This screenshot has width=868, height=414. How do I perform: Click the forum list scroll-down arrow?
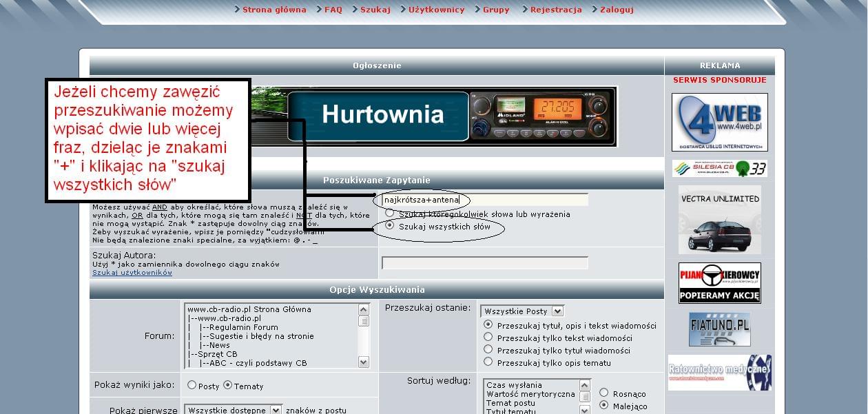click(x=364, y=362)
